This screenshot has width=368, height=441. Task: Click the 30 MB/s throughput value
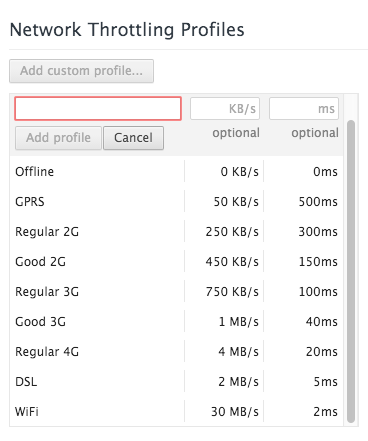point(235,412)
